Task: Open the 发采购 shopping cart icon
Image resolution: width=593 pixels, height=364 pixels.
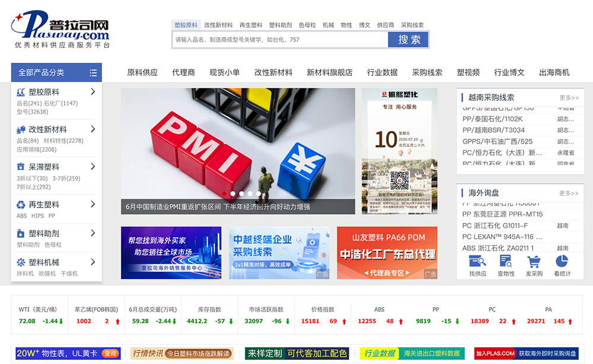Action: [534, 261]
